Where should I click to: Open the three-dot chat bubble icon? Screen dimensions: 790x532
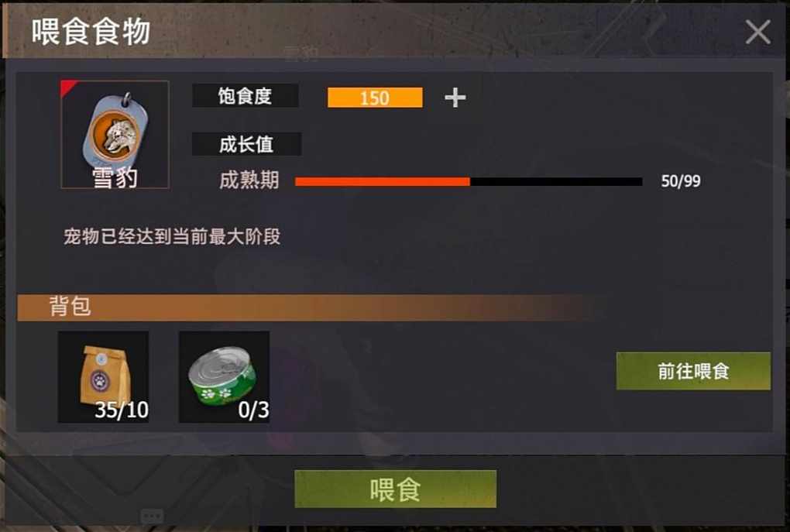click(152, 517)
